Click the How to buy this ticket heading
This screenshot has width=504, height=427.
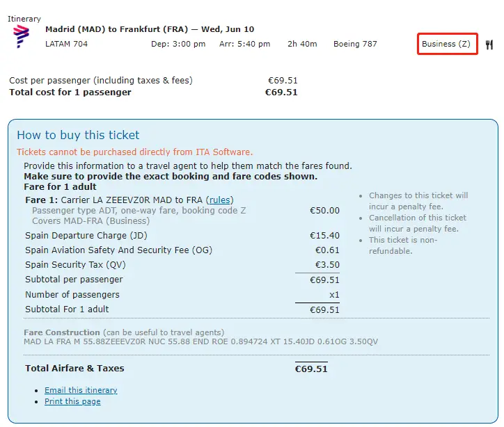[78, 135]
